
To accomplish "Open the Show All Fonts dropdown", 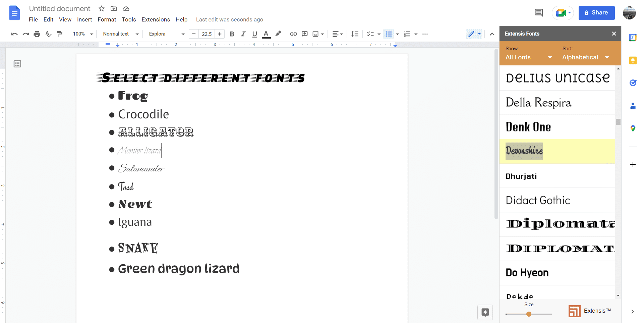I will (528, 57).
